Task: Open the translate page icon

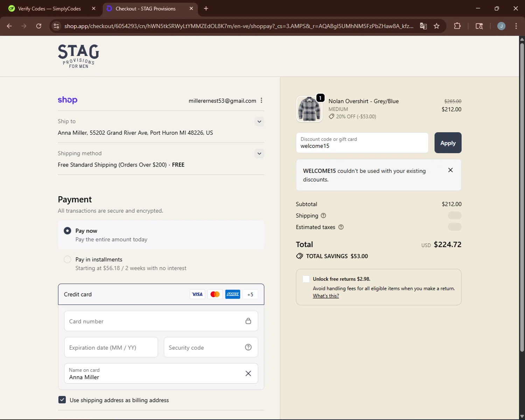Action: (423, 26)
